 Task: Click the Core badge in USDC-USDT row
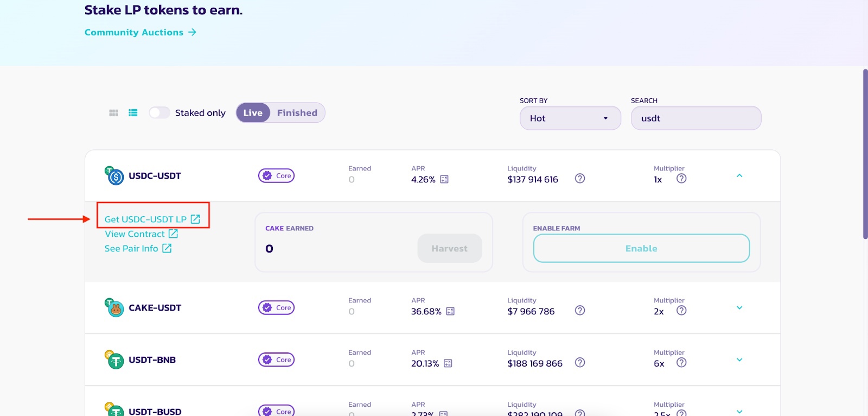click(276, 175)
